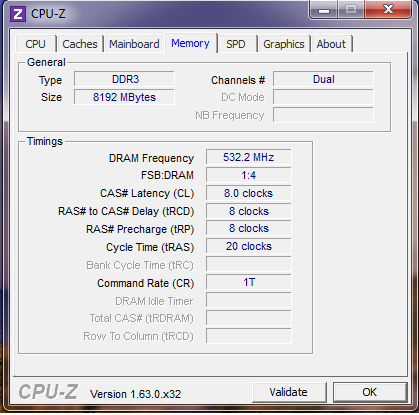
Task: Click the tRP 8 clocks value
Action: pos(249,228)
